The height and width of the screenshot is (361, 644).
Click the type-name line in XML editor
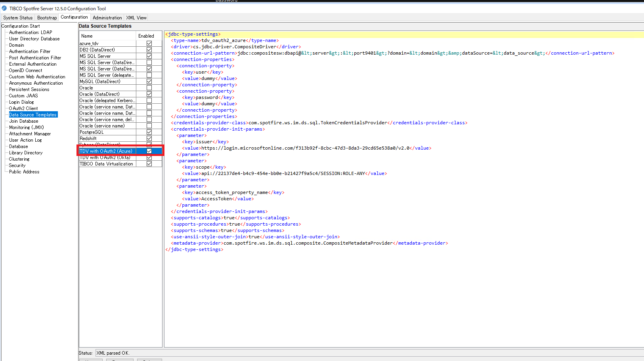pyautogui.click(x=225, y=40)
